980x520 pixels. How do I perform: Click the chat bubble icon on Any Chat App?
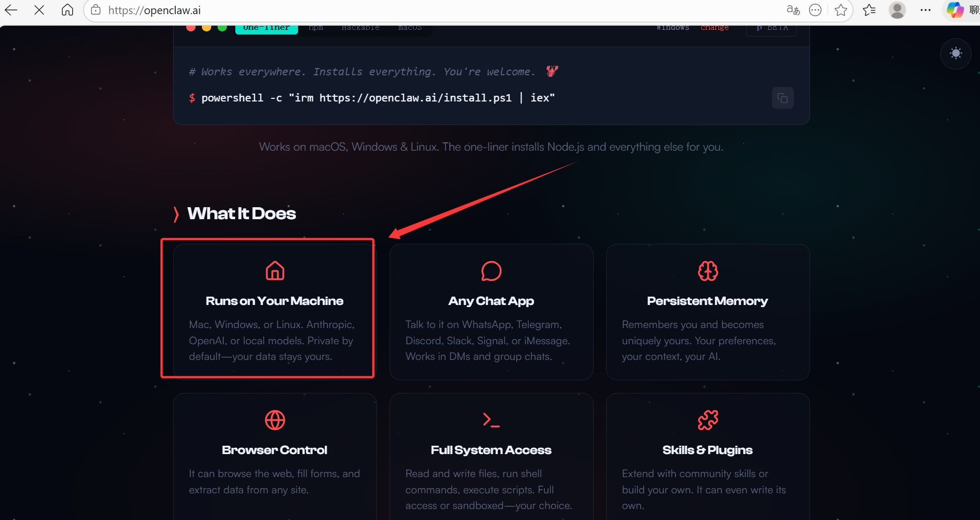492,271
